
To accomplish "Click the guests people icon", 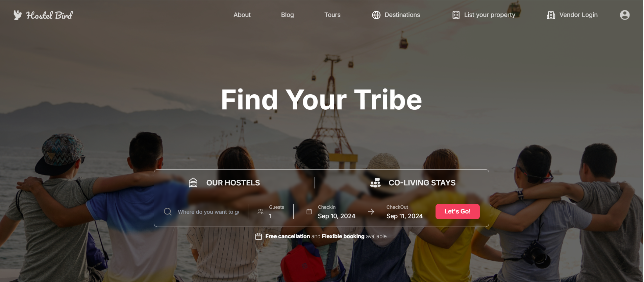I will [261, 211].
